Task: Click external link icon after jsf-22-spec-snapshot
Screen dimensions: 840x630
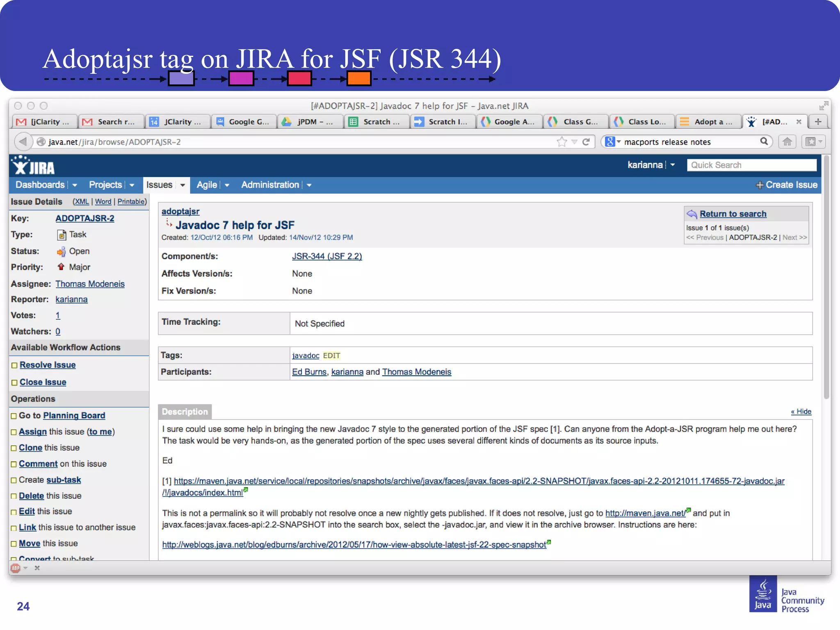Action: (x=549, y=542)
